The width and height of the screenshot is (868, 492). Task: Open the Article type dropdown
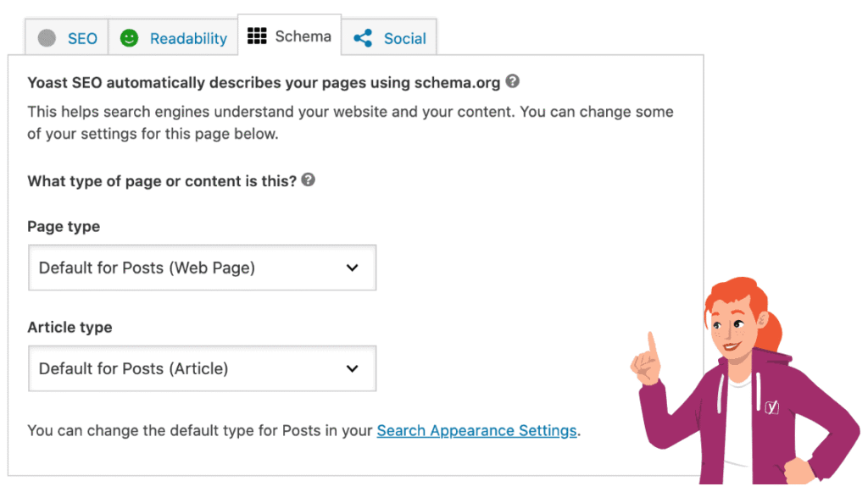[x=202, y=368]
